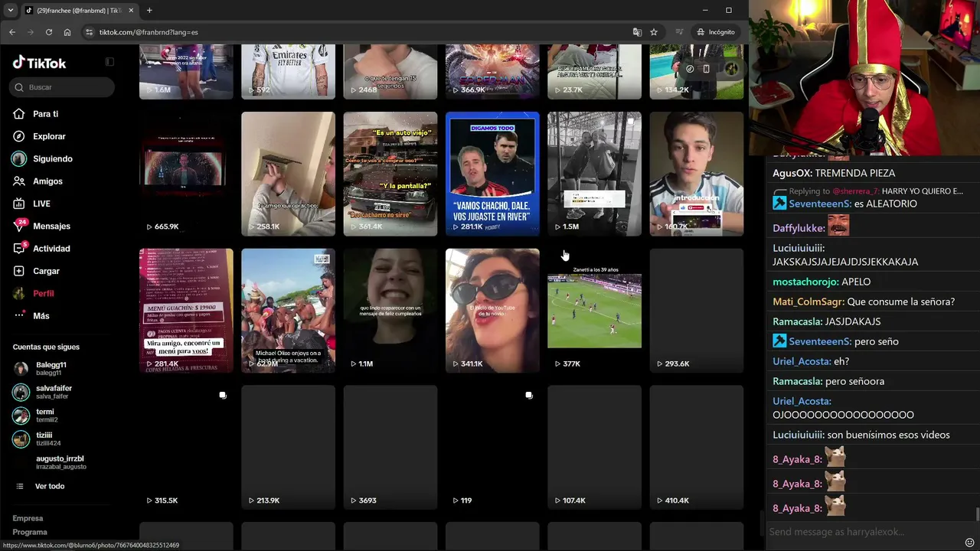980x551 pixels.
Task: Open the floating profile avatar button
Action: pos(731,69)
